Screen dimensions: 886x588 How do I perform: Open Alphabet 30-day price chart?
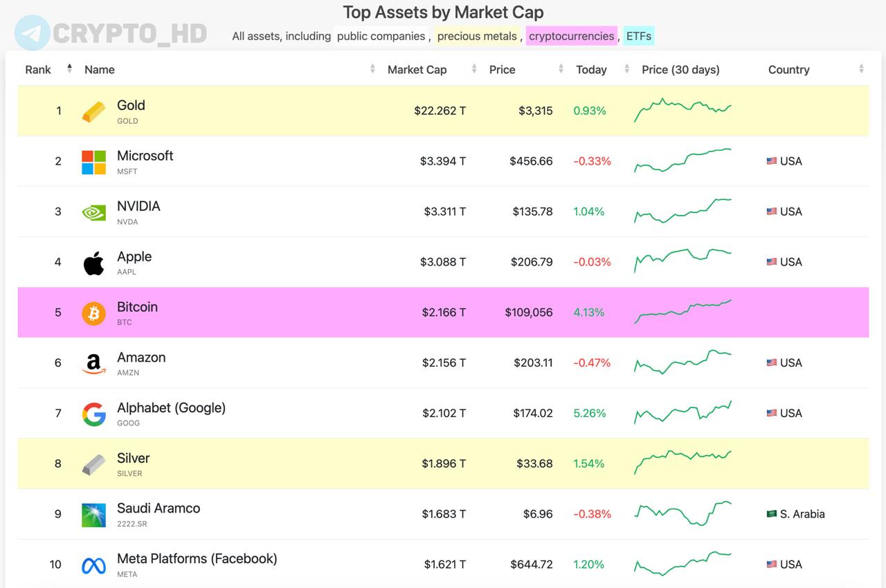[682, 412]
